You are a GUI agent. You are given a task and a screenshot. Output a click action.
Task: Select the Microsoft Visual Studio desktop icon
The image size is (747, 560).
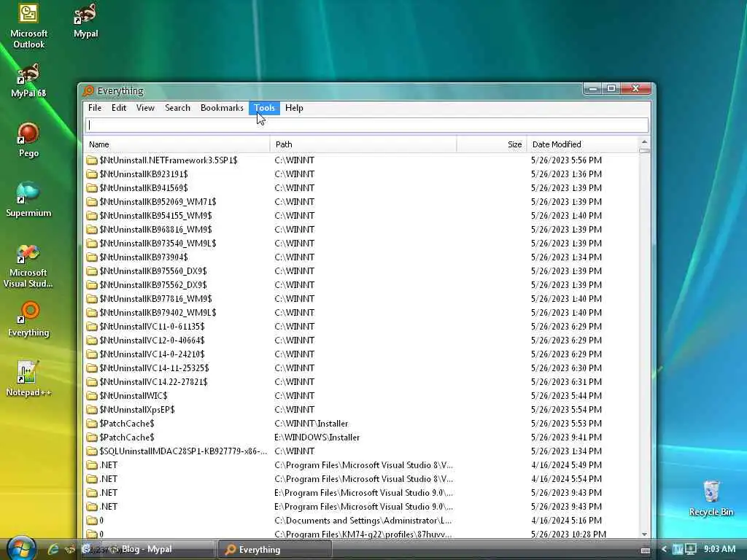click(28, 265)
